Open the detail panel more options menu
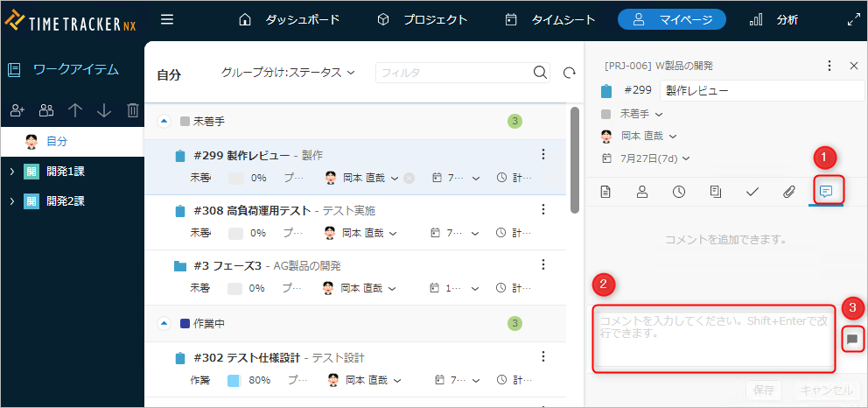The width and height of the screenshot is (868, 408). tap(829, 66)
